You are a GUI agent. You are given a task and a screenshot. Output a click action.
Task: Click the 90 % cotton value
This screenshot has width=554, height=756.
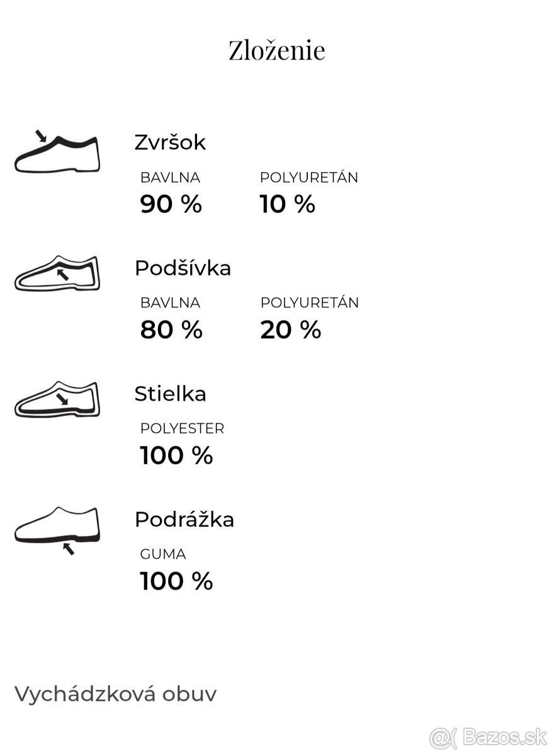(x=171, y=204)
